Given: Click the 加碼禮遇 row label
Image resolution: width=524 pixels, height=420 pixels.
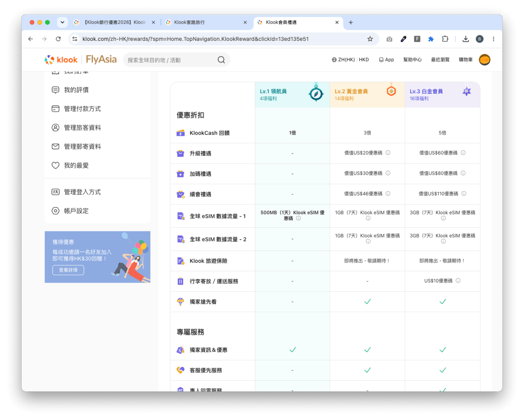Looking at the screenshot, I should coord(201,174).
